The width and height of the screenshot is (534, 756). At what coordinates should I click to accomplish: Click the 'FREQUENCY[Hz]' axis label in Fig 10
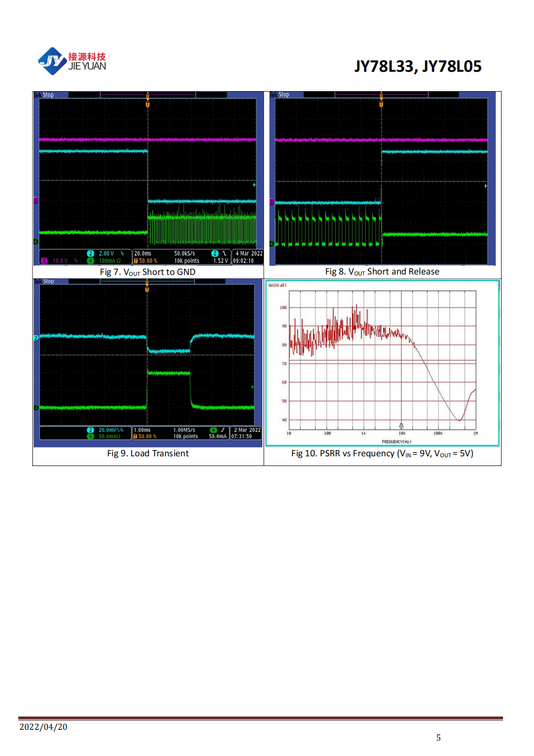click(x=396, y=442)
